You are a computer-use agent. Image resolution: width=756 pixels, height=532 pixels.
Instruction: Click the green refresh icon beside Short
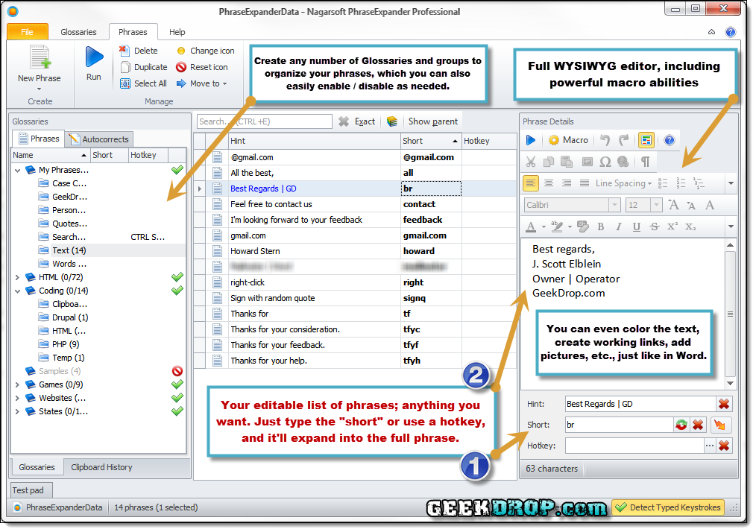(681, 425)
